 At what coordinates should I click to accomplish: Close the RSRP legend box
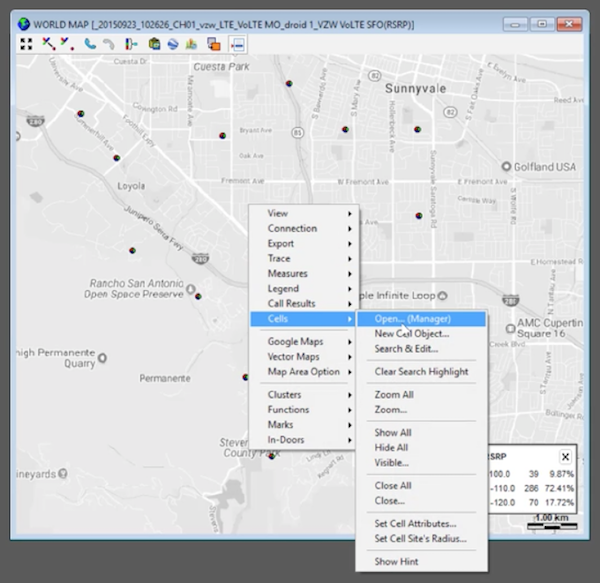(x=565, y=456)
